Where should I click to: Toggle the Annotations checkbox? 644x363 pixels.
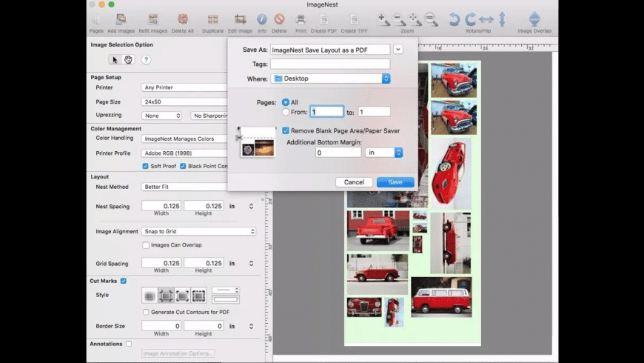click(x=129, y=344)
